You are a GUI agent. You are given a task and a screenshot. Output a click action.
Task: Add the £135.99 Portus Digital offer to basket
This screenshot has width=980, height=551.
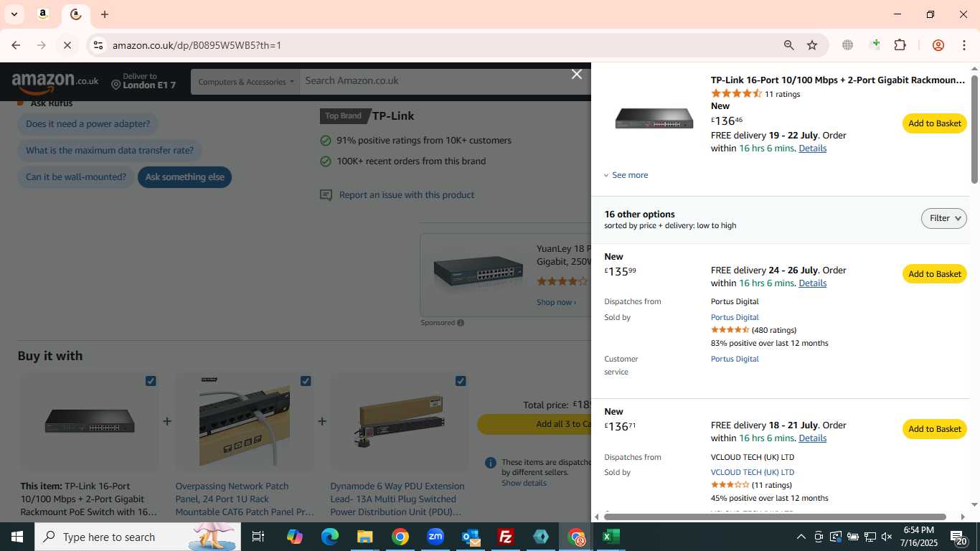pos(934,274)
